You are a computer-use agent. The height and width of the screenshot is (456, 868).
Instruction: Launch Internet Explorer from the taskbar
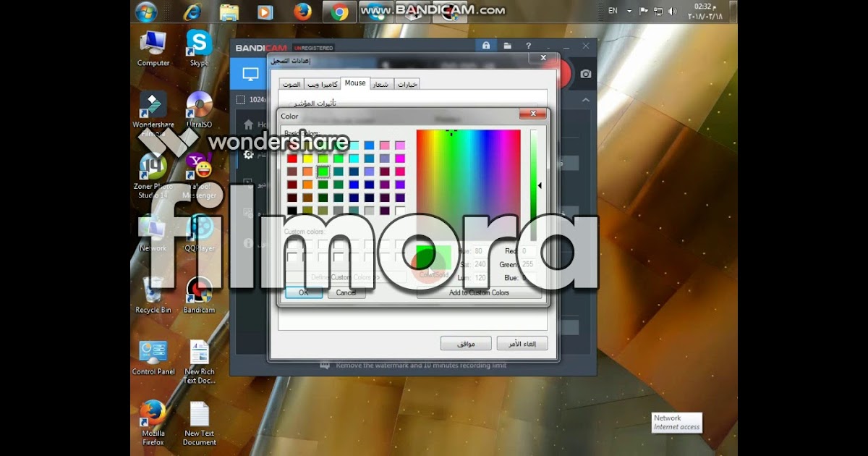pos(192,12)
